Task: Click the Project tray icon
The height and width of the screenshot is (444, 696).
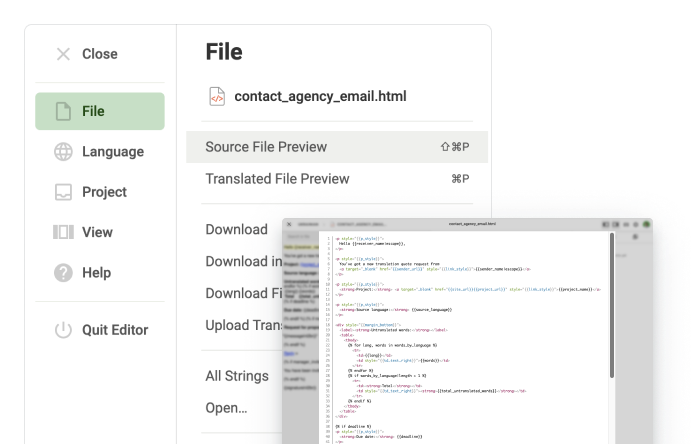Action: [63, 192]
